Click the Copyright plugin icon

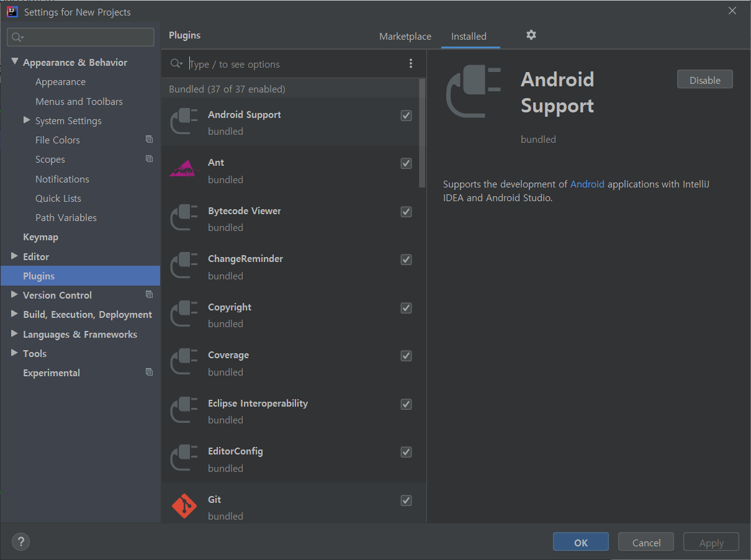[x=184, y=315]
